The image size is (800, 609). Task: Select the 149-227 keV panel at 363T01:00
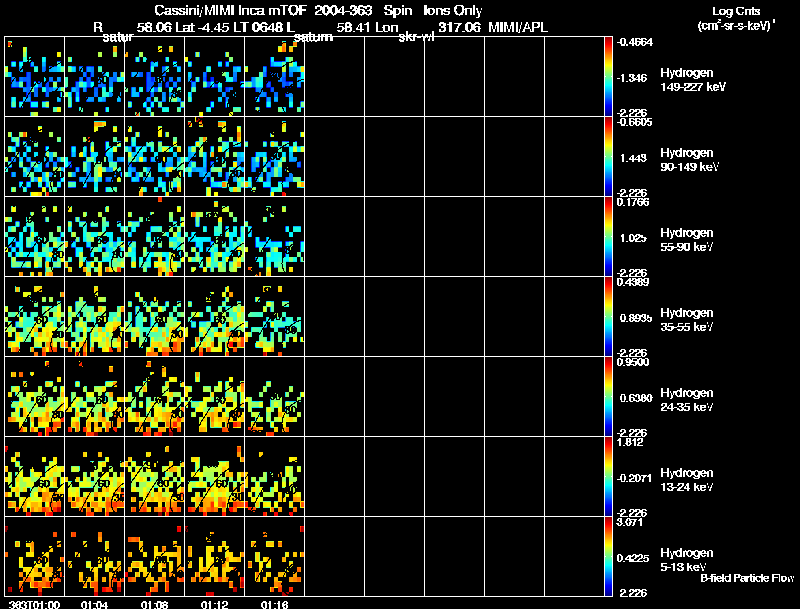35,77
